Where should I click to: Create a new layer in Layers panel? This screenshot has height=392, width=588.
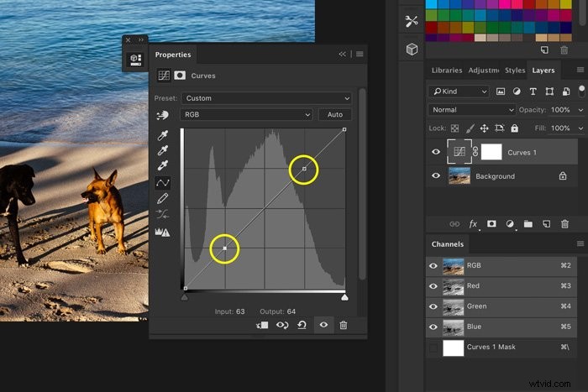[x=546, y=224]
